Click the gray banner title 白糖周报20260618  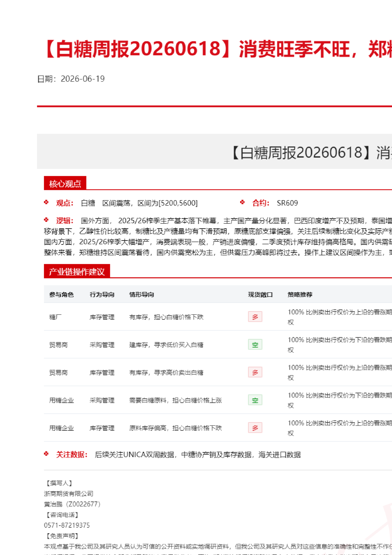[311, 152]
